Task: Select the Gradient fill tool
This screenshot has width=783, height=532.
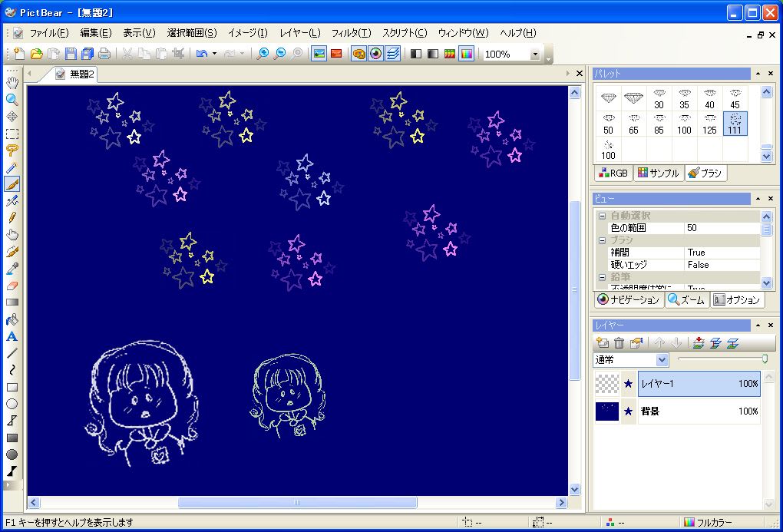Action: (x=12, y=302)
